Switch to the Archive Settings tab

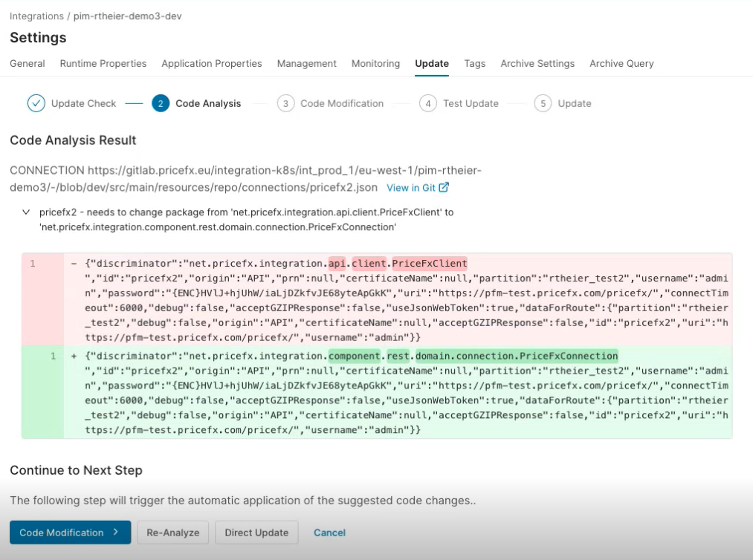click(x=537, y=64)
